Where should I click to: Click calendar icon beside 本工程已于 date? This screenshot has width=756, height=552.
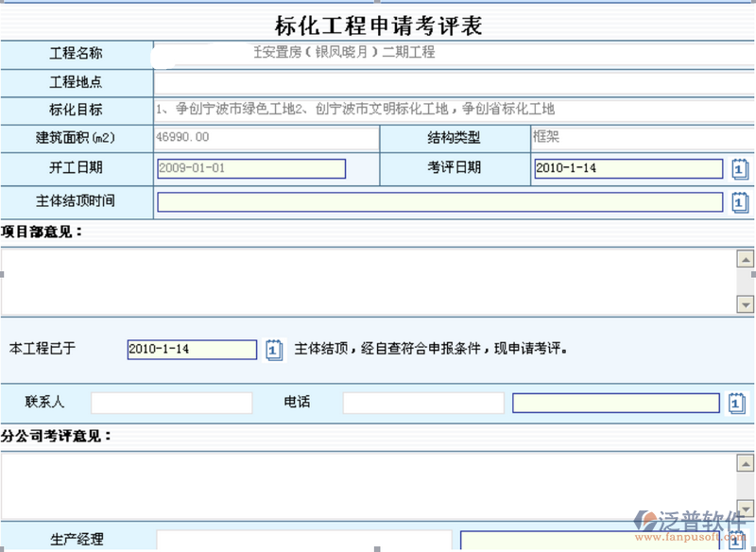[x=273, y=349]
